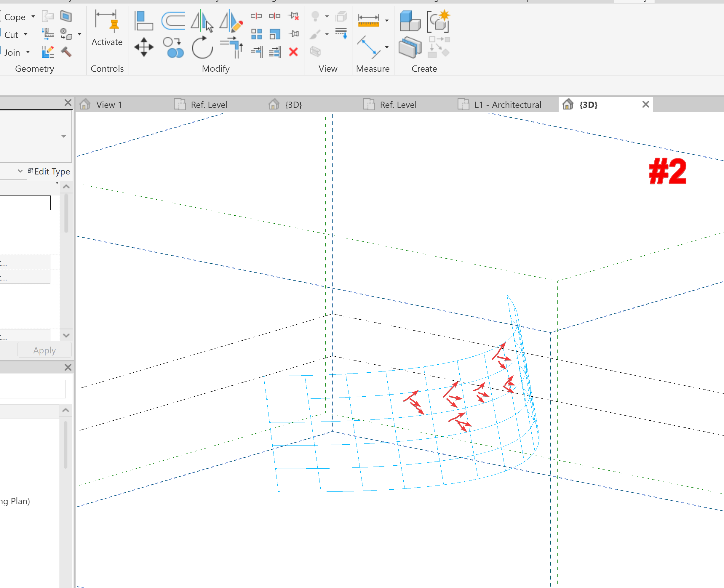Open Edit Type in the Properties palette
The height and width of the screenshot is (588, 724).
click(49, 172)
